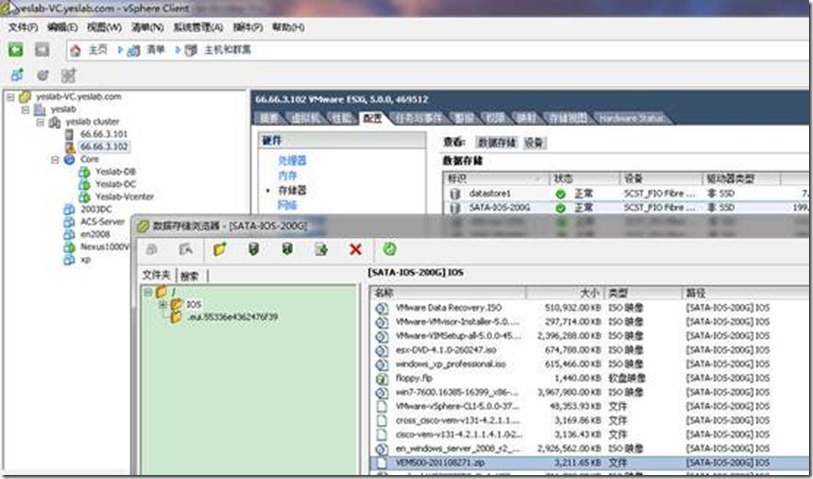Click the datastore1 disk icon
Viewport: 813px width, 479px height.
(455, 194)
